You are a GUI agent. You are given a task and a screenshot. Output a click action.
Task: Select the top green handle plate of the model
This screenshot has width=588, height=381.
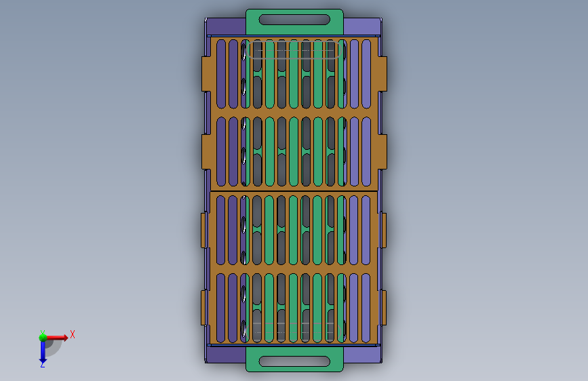(294, 22)
